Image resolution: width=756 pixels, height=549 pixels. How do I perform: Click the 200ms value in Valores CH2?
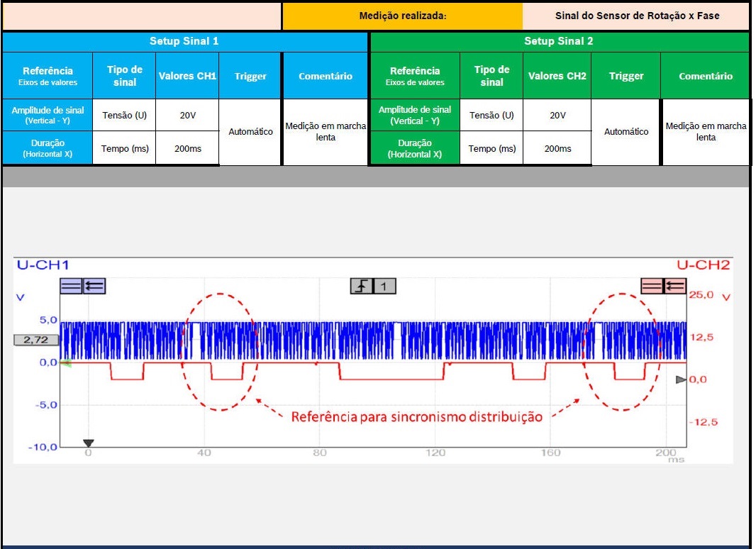(x=557, y=148)
